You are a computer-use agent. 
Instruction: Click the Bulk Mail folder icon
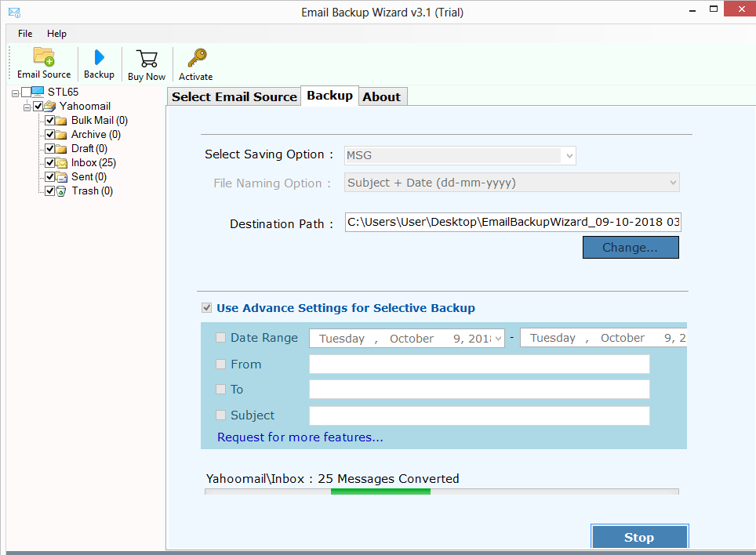(61, 121)
